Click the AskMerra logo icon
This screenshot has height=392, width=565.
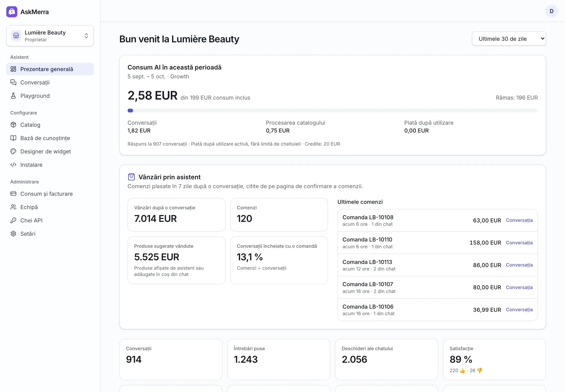pyautogui.click(x=12, y=12)
